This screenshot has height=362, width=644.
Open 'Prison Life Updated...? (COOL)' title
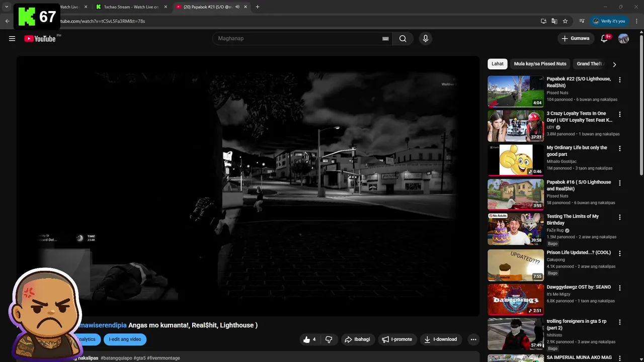click(579, 252)
